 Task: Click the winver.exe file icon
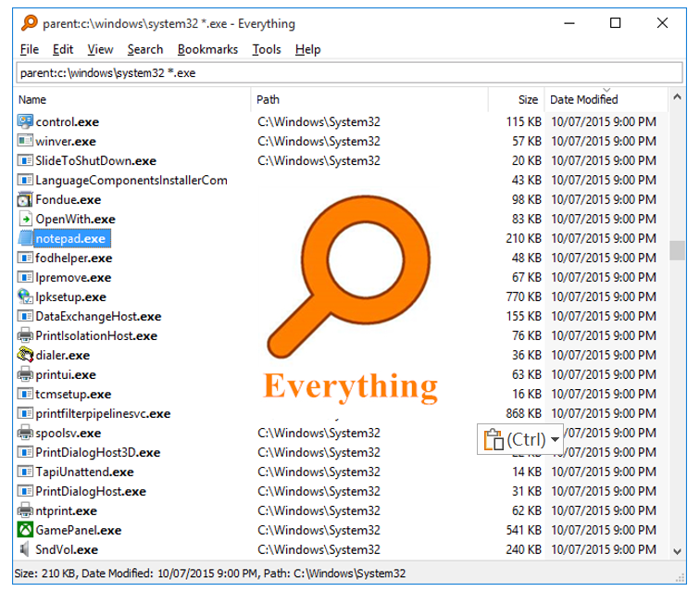(25, 141)
